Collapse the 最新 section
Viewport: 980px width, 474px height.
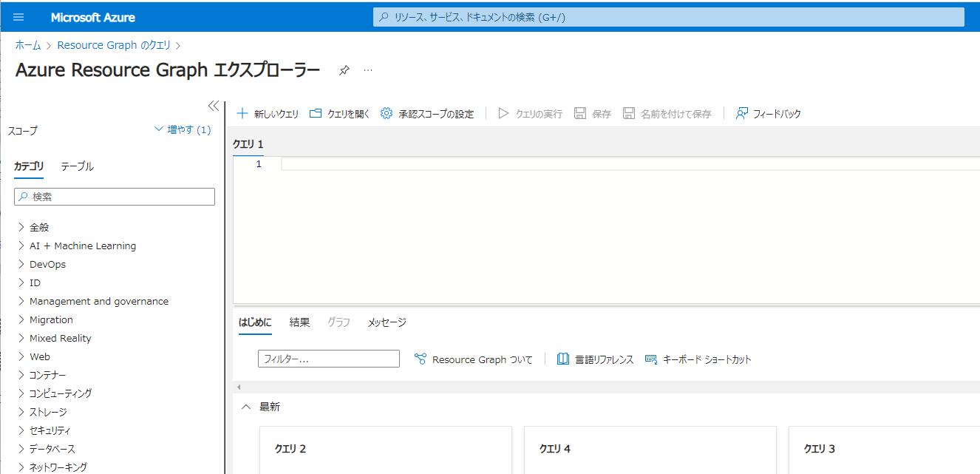tap(246, 407)
